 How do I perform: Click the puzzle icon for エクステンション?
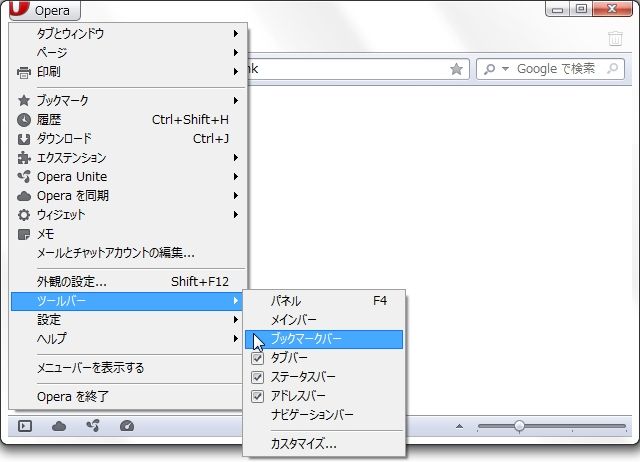(x=24, y=158)
